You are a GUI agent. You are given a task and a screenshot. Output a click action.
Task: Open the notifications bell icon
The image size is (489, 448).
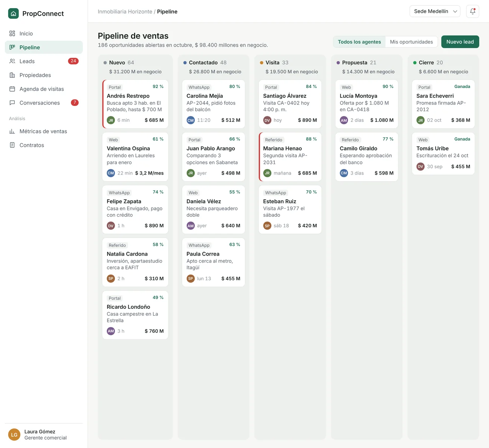click(x=473, y=11)
